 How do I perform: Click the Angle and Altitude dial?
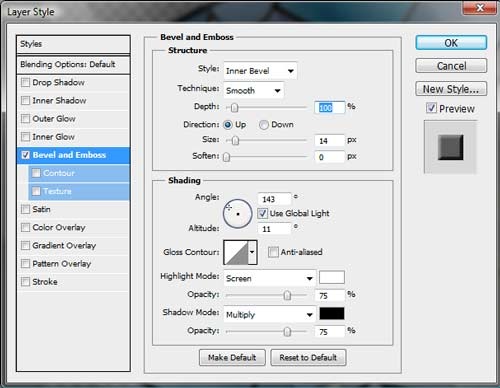coord(237,214)
